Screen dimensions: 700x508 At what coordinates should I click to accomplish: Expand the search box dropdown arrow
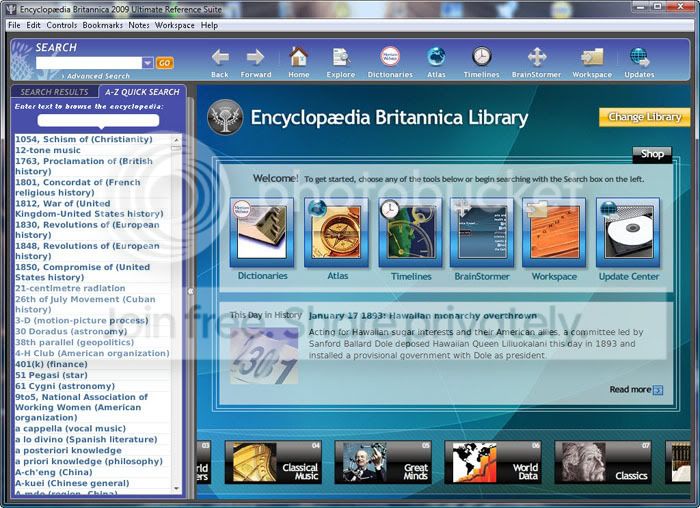click(148, 63)
